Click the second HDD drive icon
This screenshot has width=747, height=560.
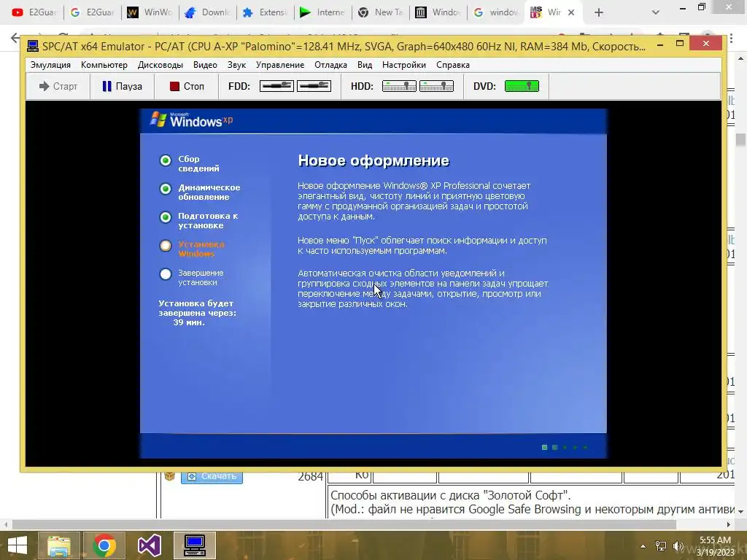[x=436, y=86]
